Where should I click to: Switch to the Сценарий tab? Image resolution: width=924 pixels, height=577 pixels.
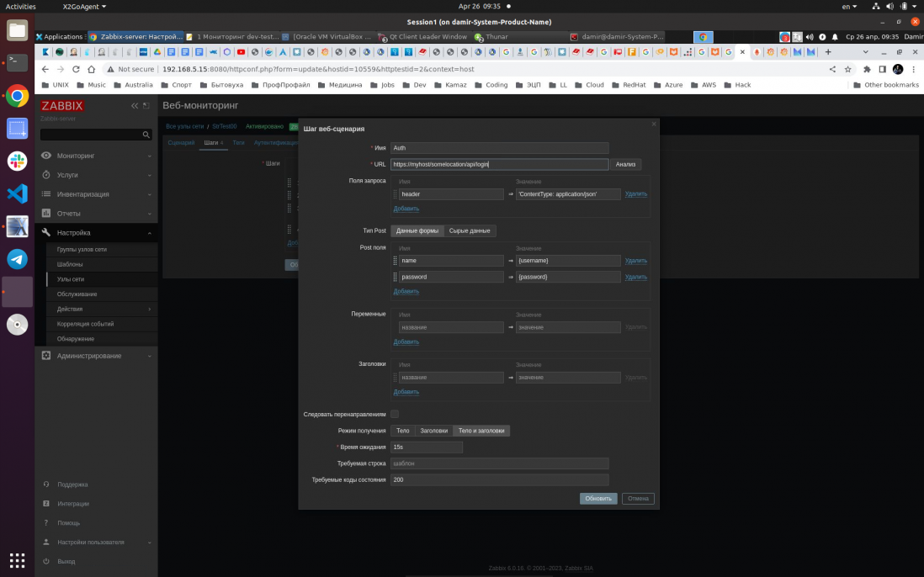(x=181, y=143)
